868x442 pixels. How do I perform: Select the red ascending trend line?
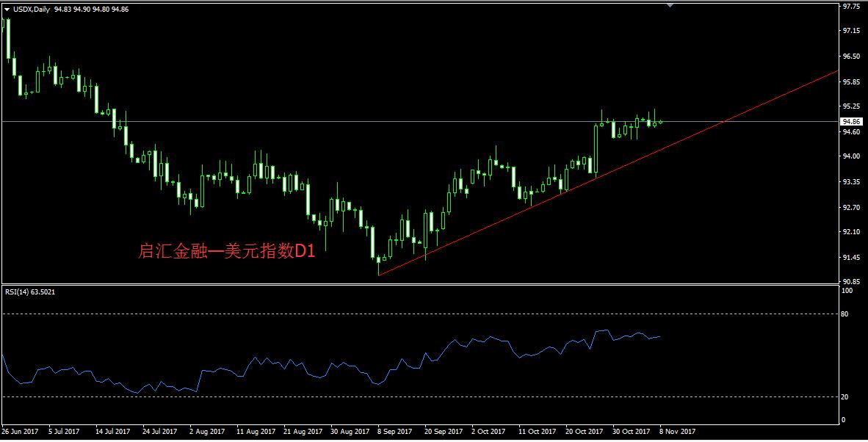pos(608,173)
